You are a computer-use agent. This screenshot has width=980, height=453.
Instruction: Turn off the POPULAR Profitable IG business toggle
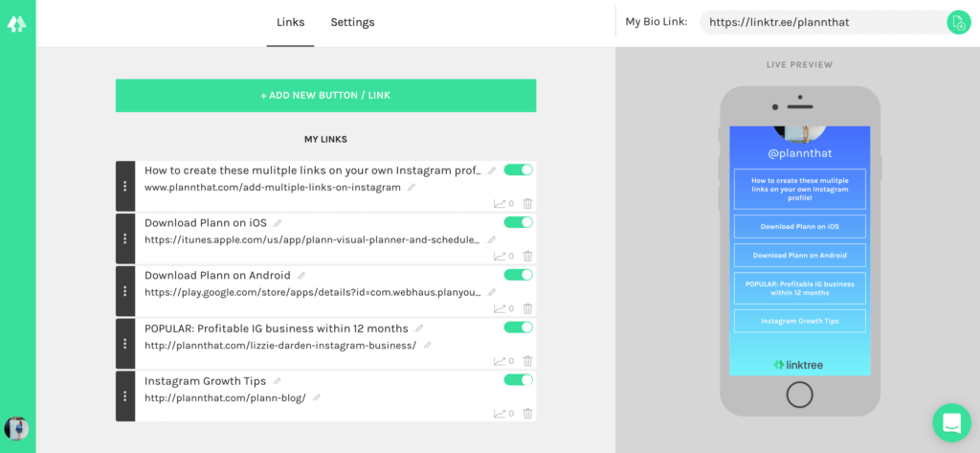coord(518,328)
